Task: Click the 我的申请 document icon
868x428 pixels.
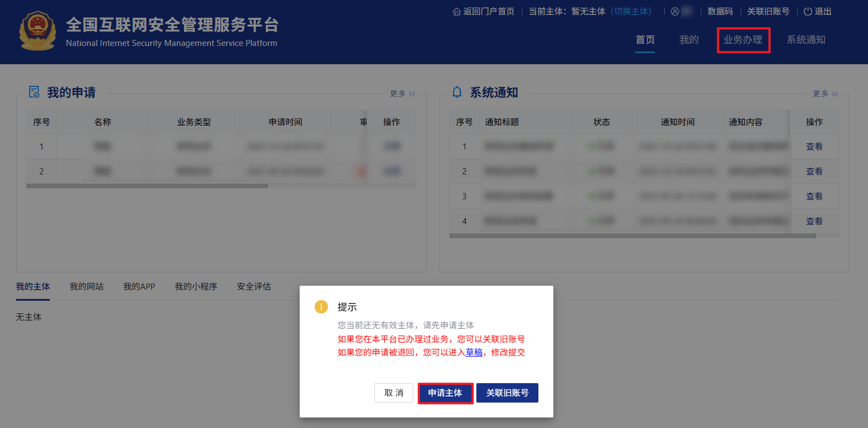Action: pyautogui.click(x=34, y=92)
